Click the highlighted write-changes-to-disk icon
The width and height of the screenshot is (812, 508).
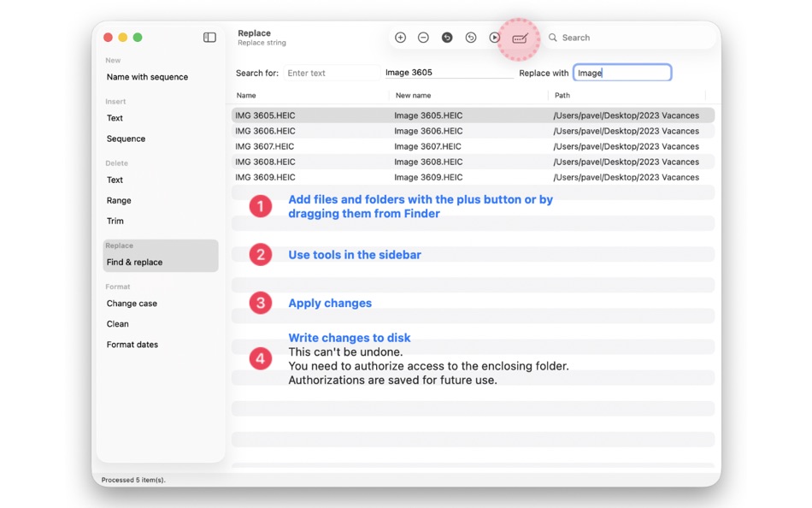tap(519, 38)
